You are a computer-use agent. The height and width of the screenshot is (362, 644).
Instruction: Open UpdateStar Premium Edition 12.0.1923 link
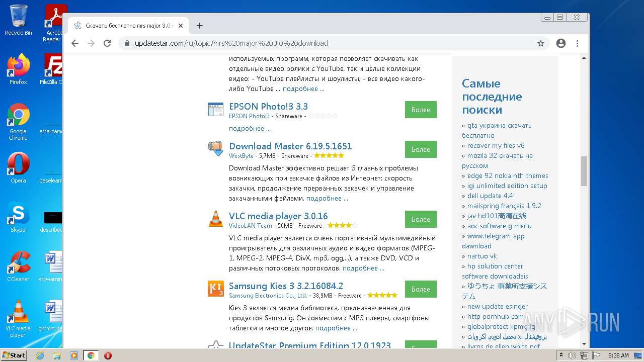click(310, 345)
